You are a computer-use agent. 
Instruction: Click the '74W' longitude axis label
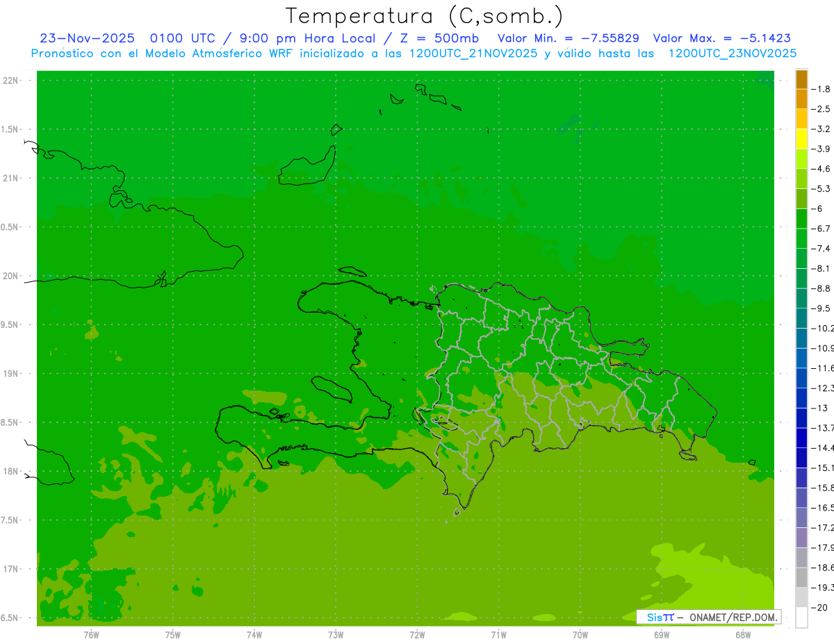(254, 635)
